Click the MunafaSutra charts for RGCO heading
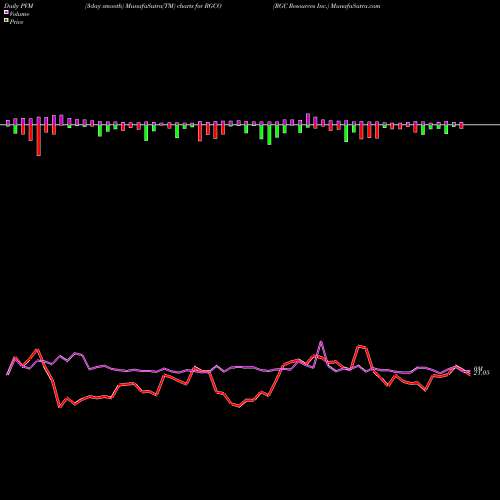 tap(153, 6)
